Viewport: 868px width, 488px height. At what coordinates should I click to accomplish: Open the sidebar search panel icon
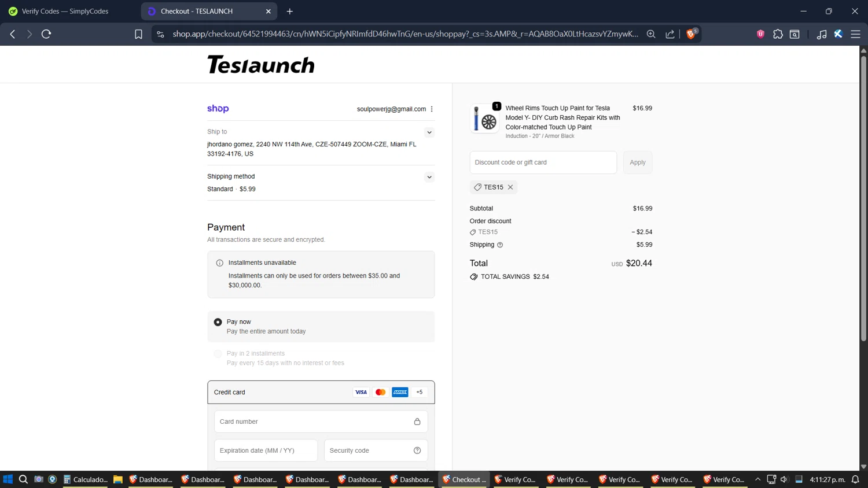tap(795, 34)
